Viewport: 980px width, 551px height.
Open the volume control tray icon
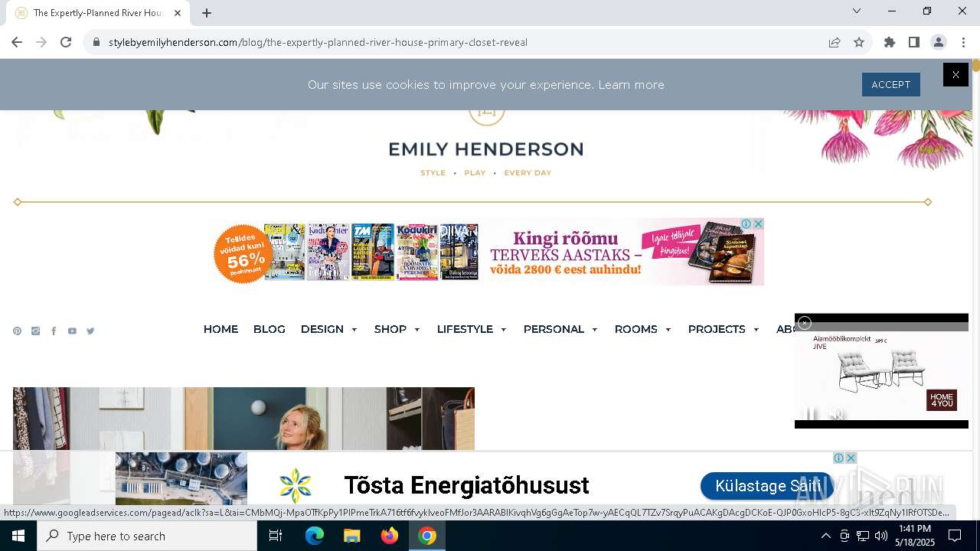[880, 536]
